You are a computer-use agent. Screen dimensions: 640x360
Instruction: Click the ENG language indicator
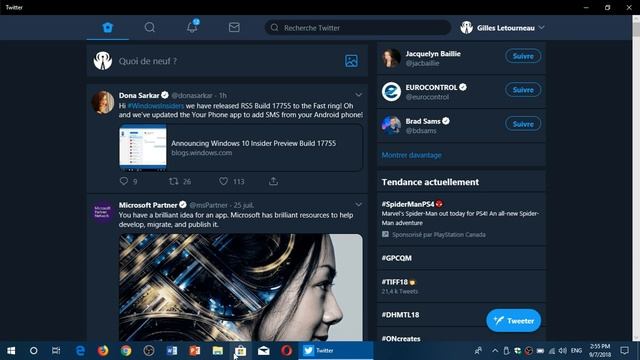click(x=576, y=351)
